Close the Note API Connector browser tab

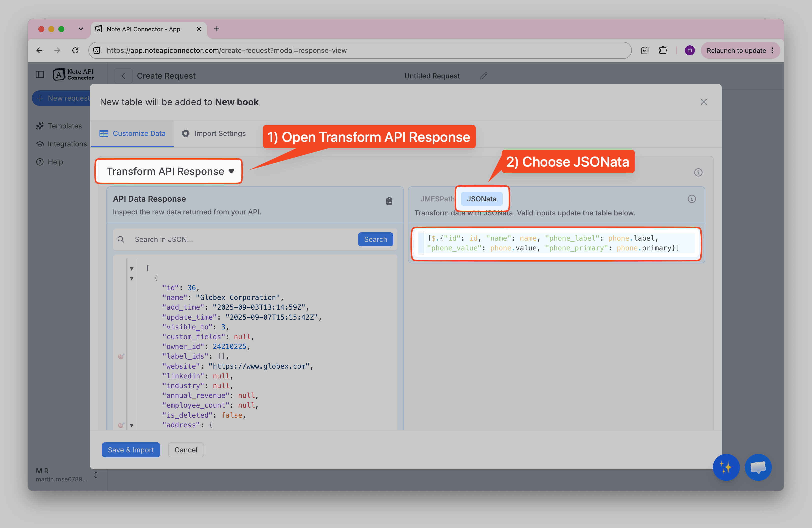[x=199, y=29]
